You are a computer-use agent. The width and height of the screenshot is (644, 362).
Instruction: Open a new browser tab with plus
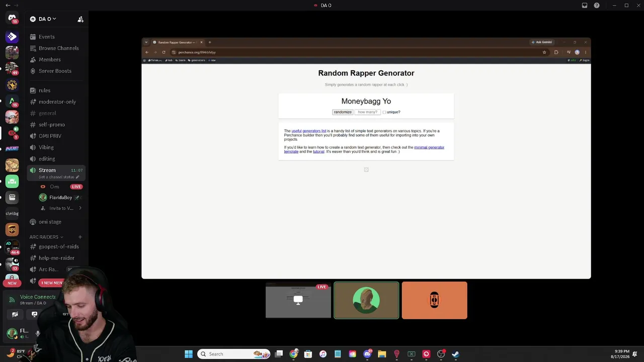210,42
